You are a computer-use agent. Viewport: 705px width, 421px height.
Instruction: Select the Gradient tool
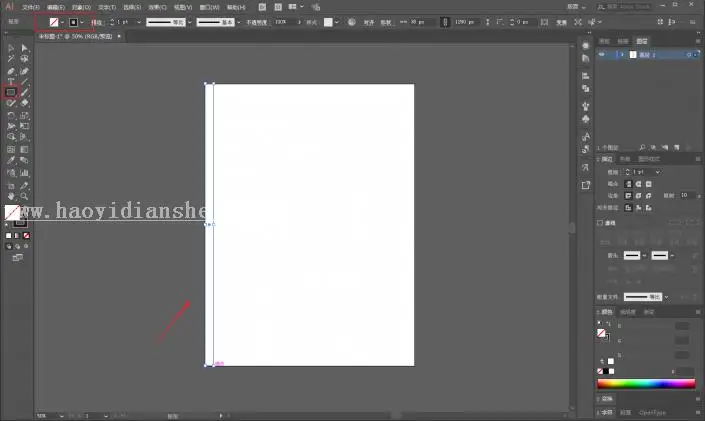tap(24, 149)
